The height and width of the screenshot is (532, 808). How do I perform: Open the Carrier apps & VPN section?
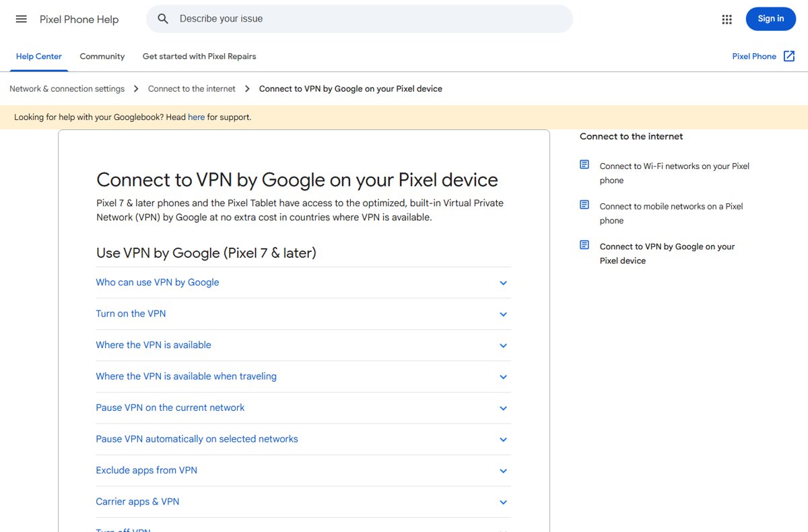tap(303, 502)
